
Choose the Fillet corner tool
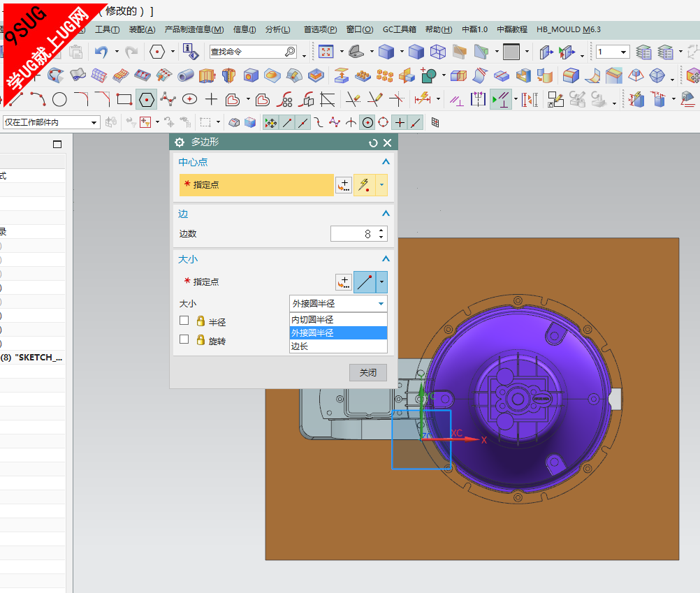81,99
